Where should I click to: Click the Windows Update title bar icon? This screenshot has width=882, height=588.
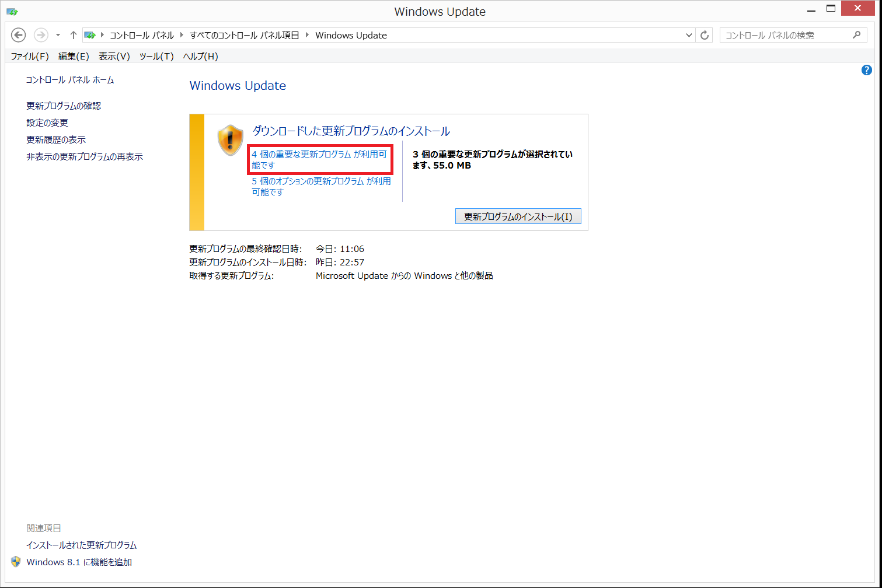click(12, 11)
